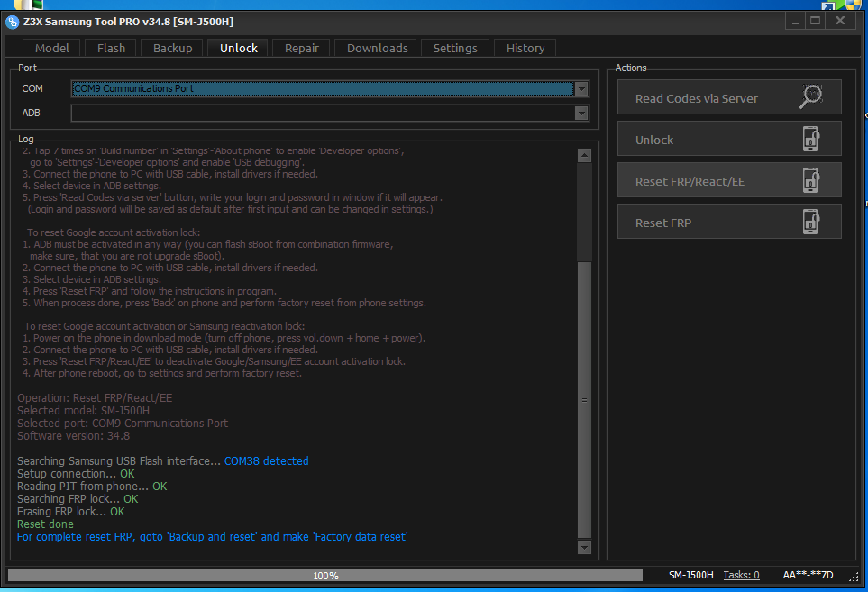The image size is (868, 592).
Task: Click the magnifier icon on Read Codes
Action: (811, 96)
